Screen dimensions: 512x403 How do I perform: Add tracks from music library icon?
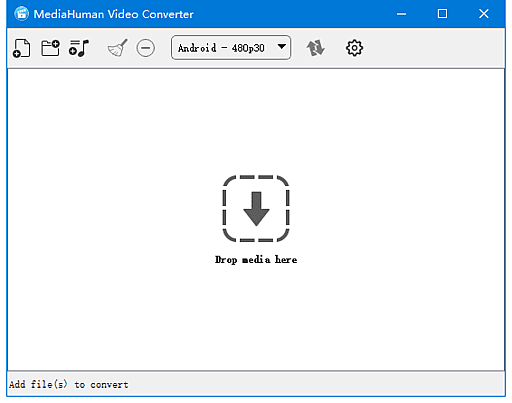(79, 48)
